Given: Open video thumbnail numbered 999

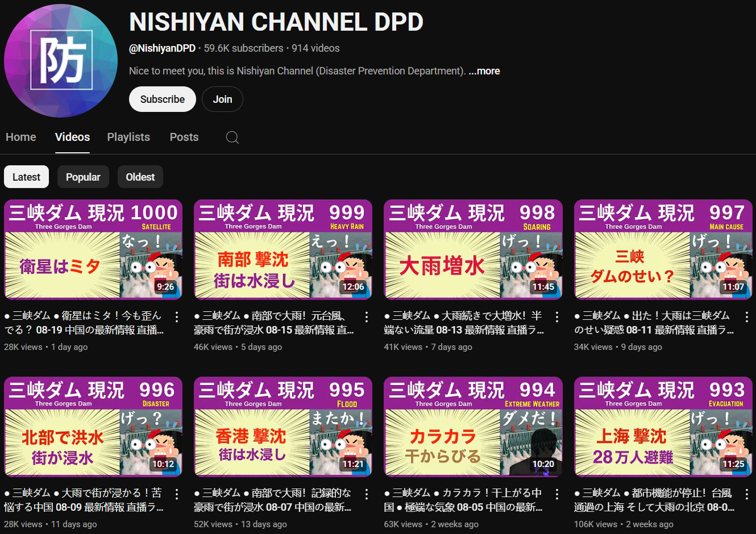Looking at the screenshot, I should [x=283, y=249].
